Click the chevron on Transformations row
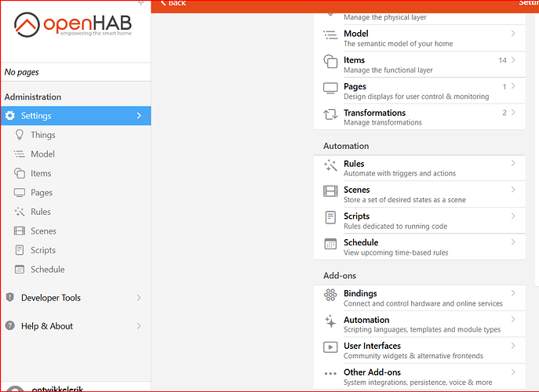This screenshot has width=539, height=392. click(x=513, y=112)
